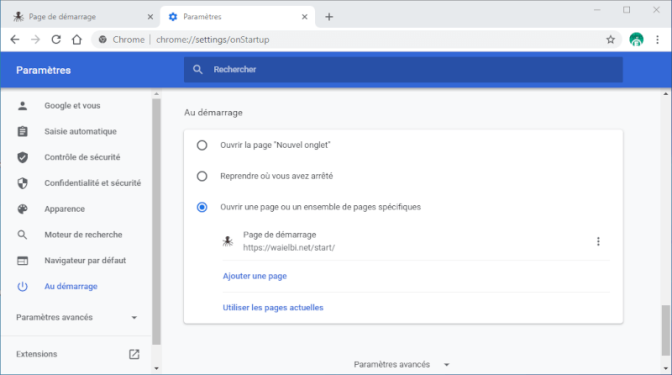
Task: Switch to the Paramètres tab
Action: tap(238, 17)
